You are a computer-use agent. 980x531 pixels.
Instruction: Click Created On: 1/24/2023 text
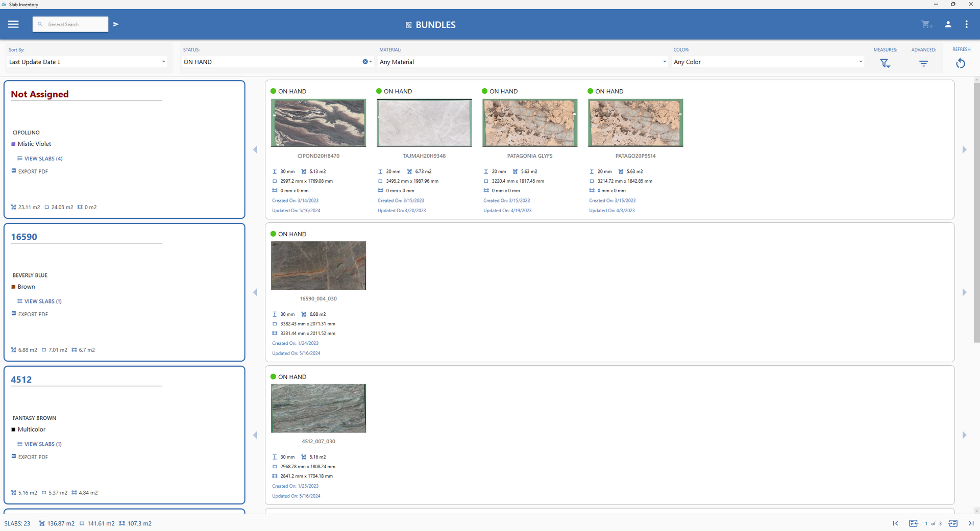[296, 343]
